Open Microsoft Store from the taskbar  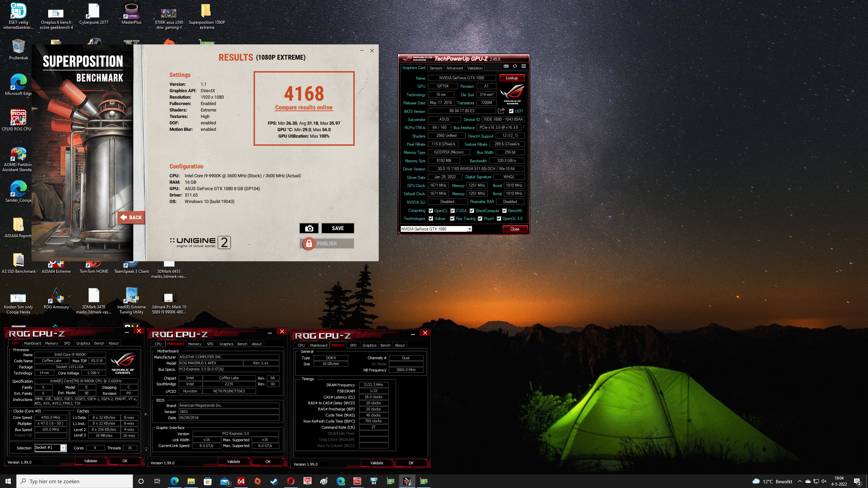pos(208,481)
